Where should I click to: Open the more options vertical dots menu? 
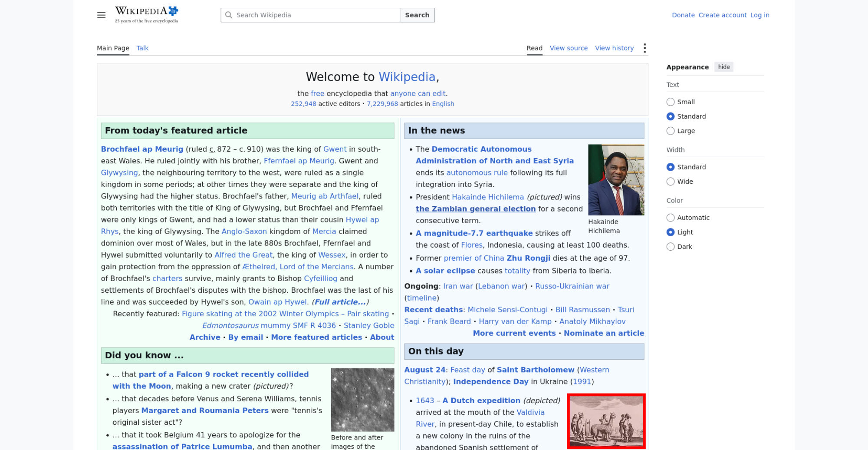point(644,48)
